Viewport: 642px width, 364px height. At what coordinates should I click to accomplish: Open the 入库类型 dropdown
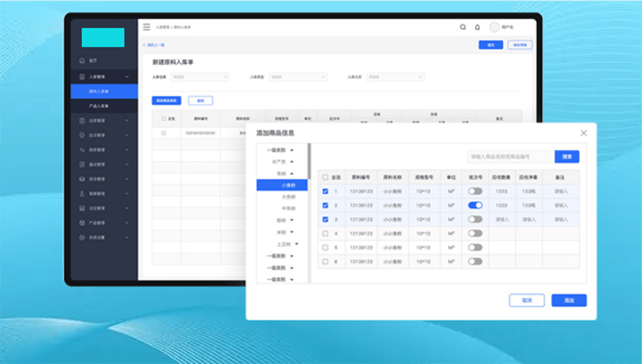coord(297,77)
